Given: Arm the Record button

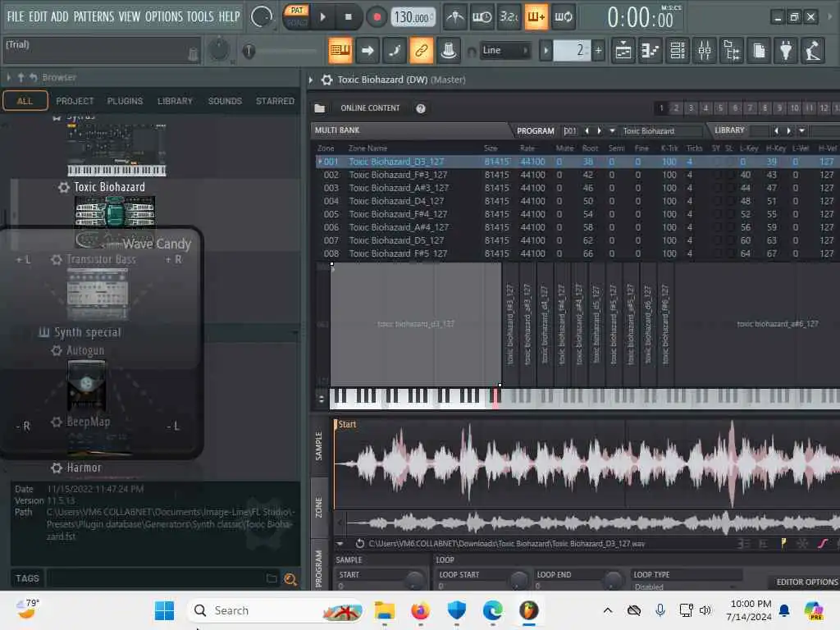Looking at the screenshot, I should tap(377, 17).
